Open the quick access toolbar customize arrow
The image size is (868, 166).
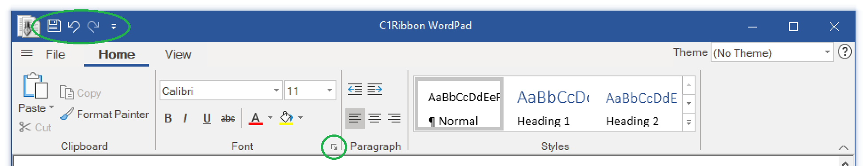(114, 27)
